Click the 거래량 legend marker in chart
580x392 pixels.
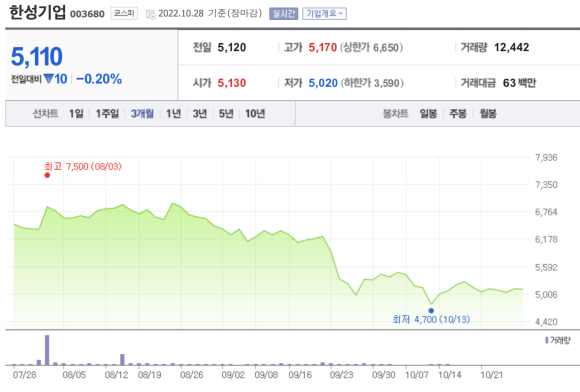pos(547,340)
